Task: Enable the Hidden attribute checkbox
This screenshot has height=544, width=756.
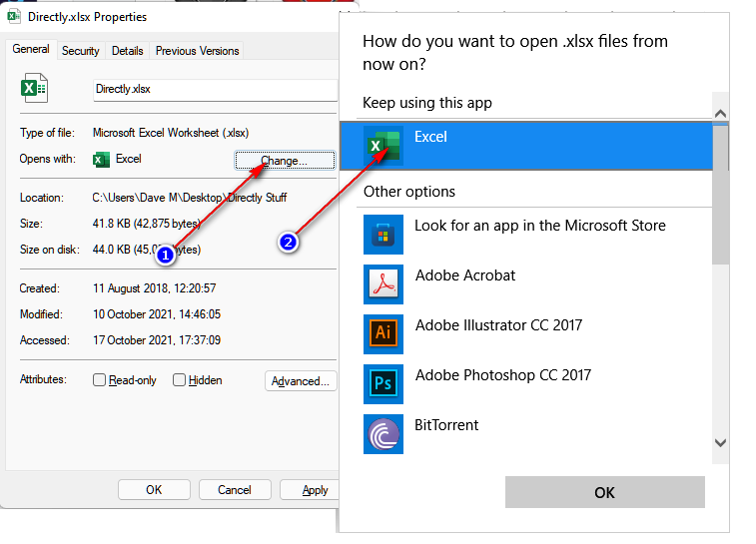Action: click(x=179, y=380)
